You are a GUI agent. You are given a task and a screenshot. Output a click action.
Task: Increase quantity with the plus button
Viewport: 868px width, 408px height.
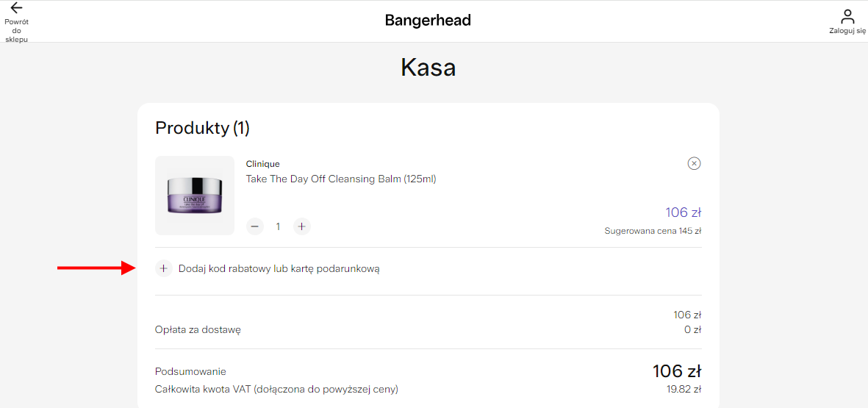301,226
